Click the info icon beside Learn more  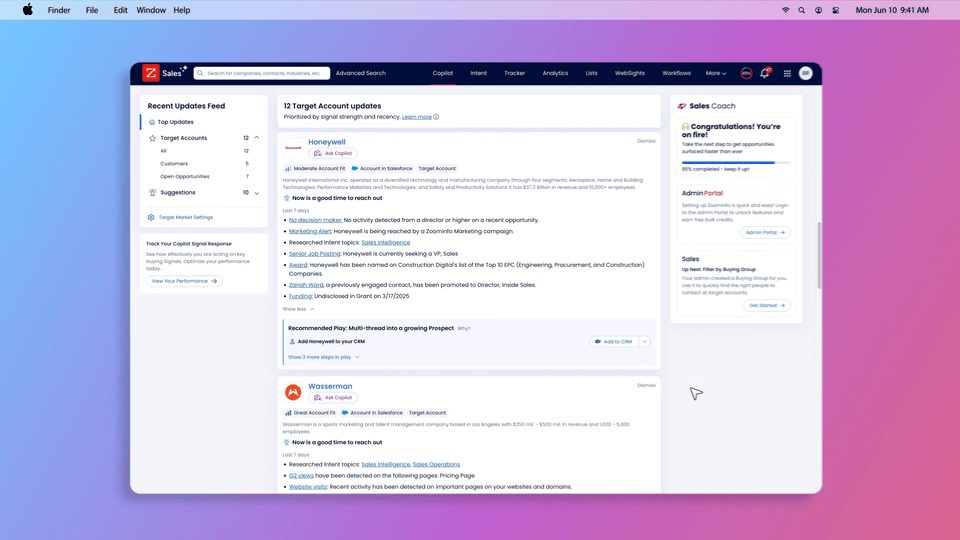(436, 117)
